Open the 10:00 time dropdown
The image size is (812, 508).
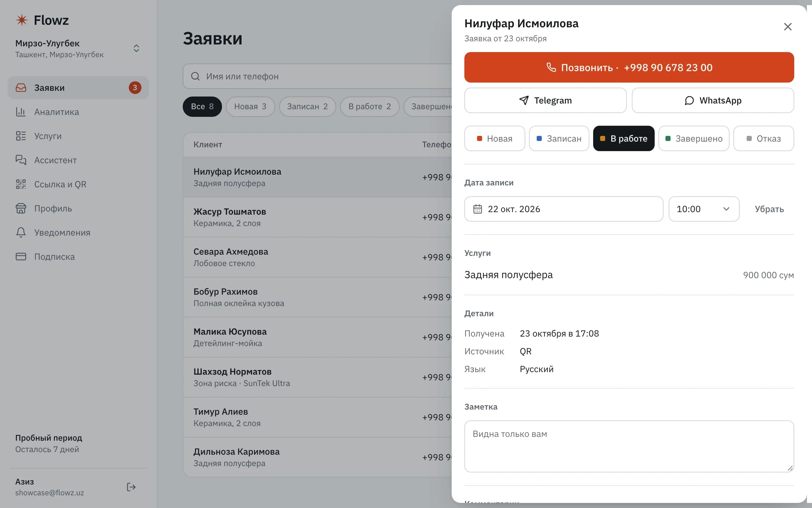(704, 209)
